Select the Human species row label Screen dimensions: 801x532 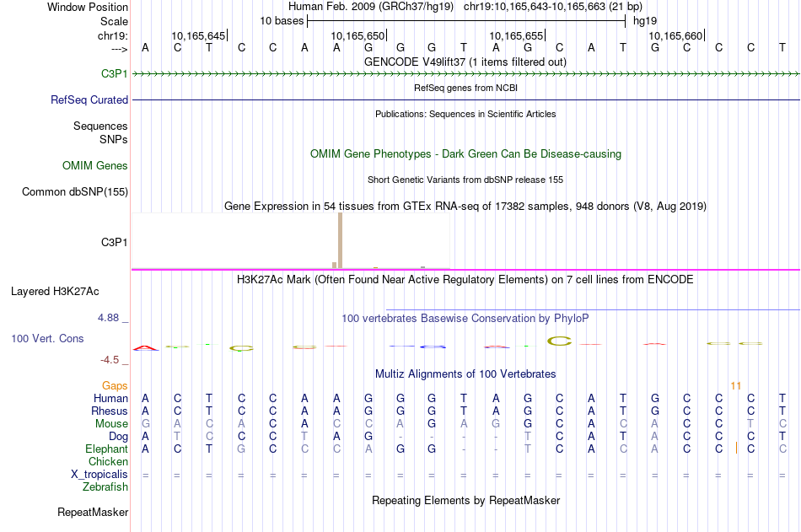pyautogui.click(x=110, y=398)
